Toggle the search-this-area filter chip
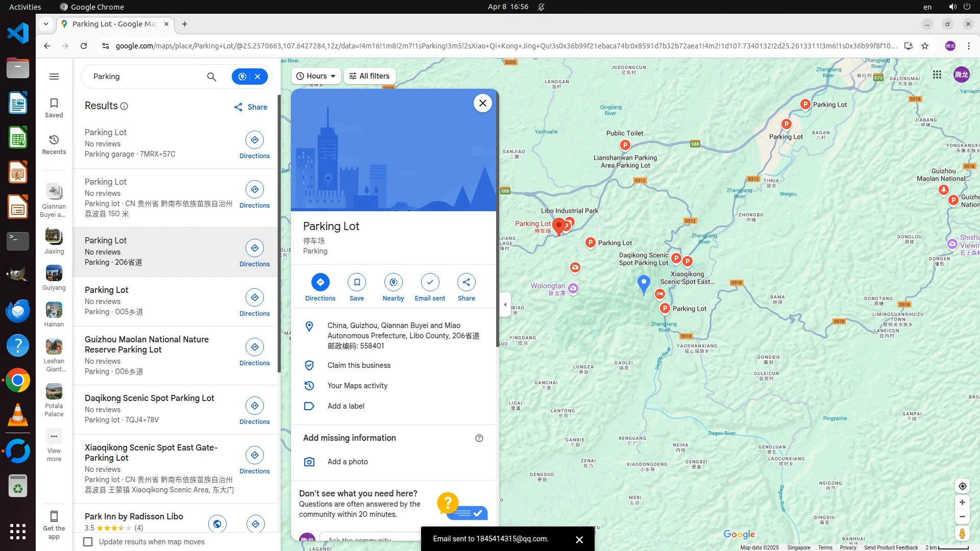The height and width of the screenshot is (551, 980). [242, 77]
